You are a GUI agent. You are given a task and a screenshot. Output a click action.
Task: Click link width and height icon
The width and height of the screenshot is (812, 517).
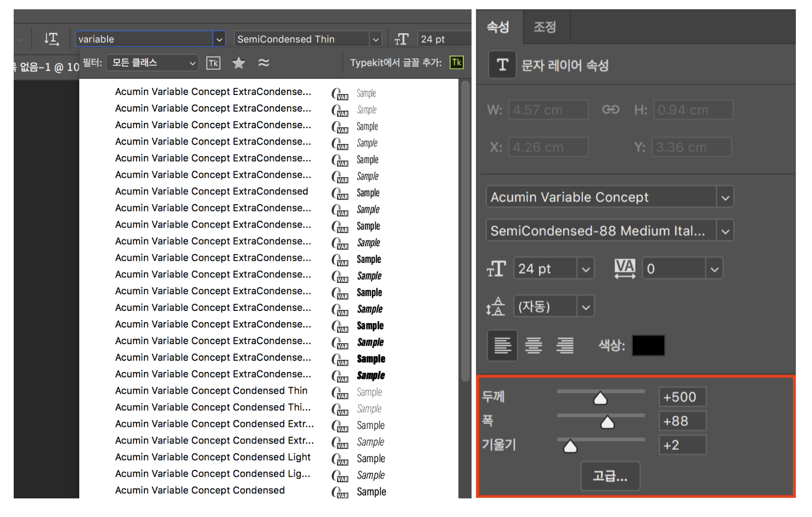(610, 110)
